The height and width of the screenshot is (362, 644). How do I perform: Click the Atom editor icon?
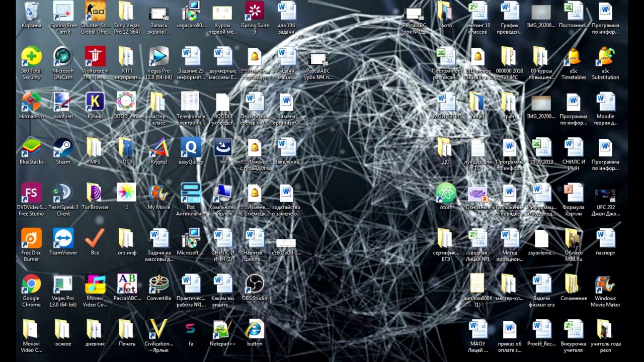tap(446, 197)
